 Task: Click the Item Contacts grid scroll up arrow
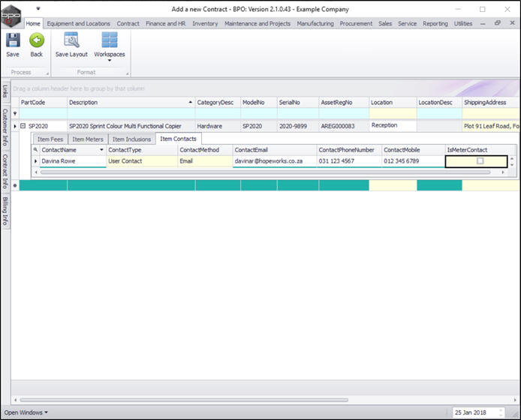point(512,159)
